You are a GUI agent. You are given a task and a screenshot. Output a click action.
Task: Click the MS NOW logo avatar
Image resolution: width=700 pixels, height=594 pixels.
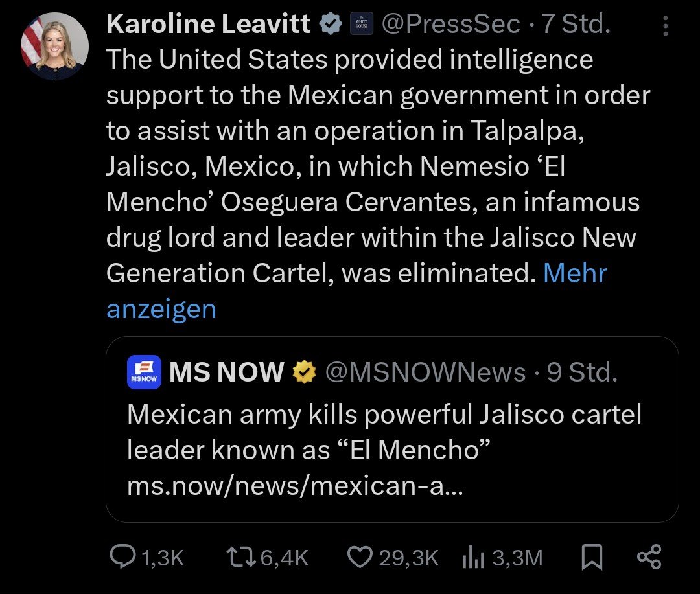click(x=144, y=372)
